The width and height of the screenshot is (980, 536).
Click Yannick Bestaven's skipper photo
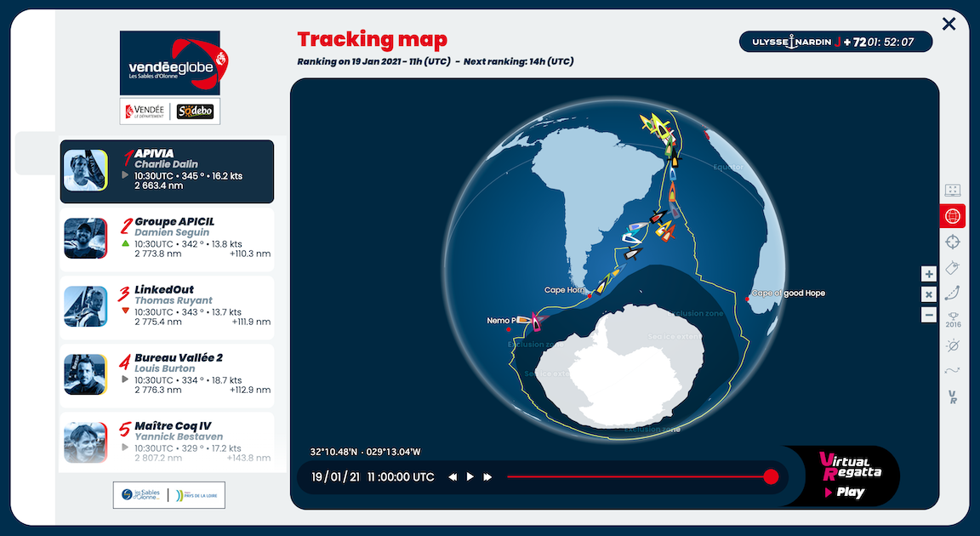click(x=86, y=442)
